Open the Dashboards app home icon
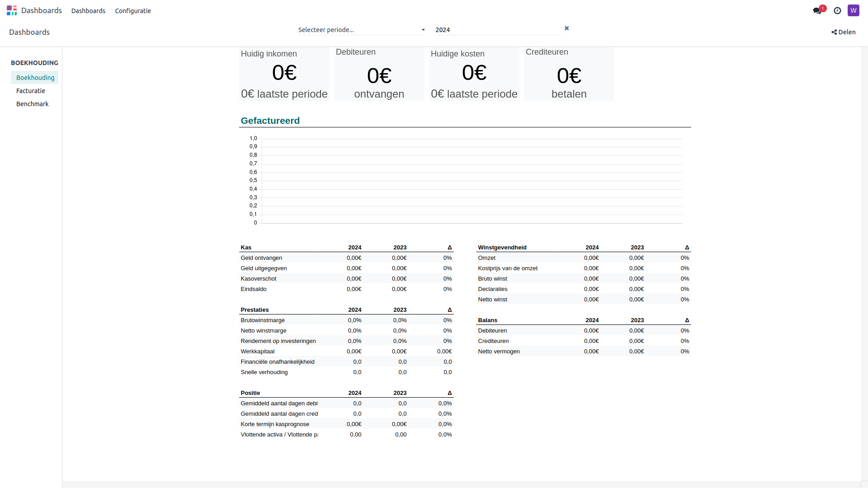868x488 pixels. [x=12, y=10]
